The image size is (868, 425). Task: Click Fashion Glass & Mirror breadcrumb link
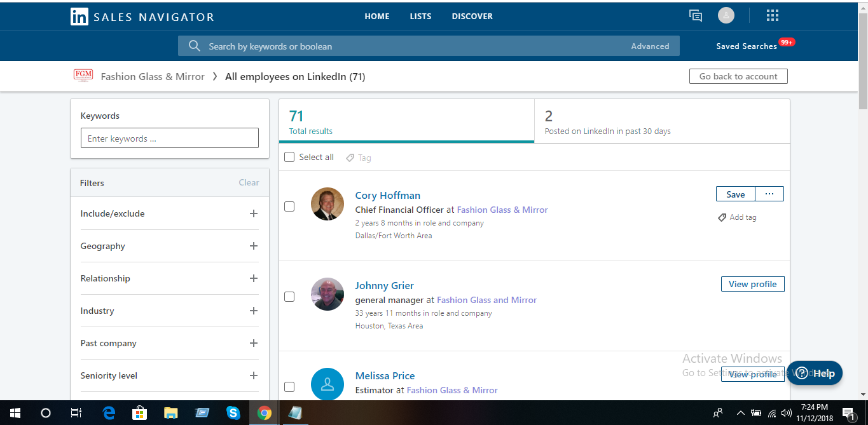pyautogui.click(x=153, y=77)
